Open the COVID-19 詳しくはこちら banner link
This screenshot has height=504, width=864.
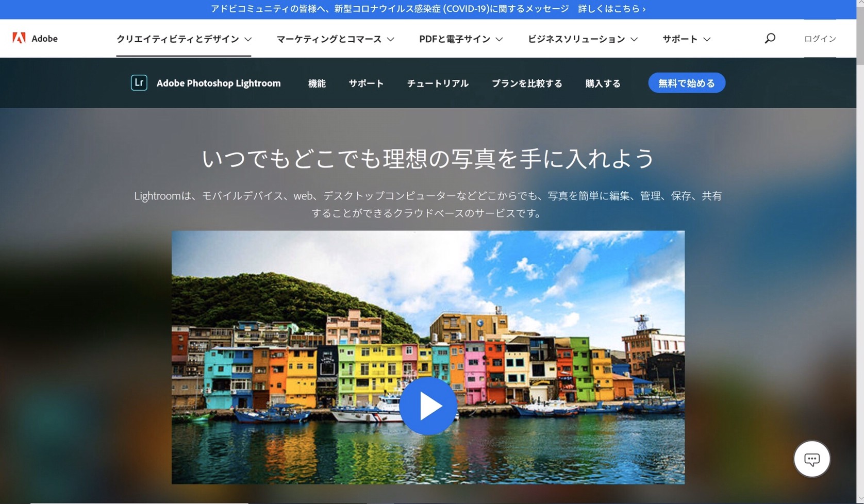[x=611, y=9]
